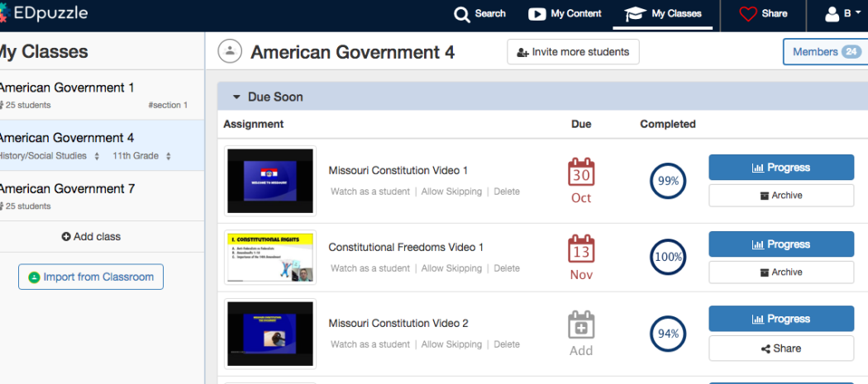Click the Search magnifier icon
Screen dimensions: 868x384
pyautogui.click(x=461, y=14)
